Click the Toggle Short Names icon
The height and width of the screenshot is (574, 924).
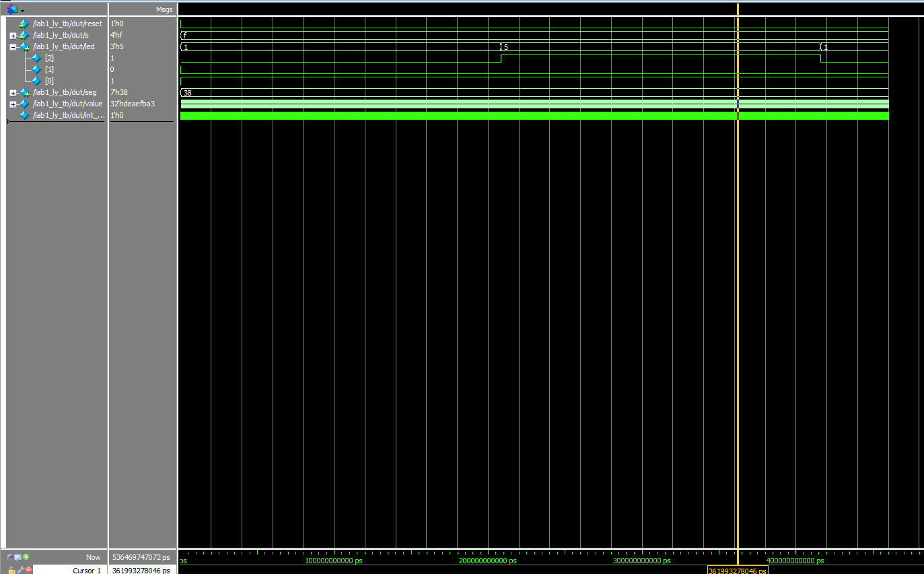pyautogui.click(x=10, y=557)
